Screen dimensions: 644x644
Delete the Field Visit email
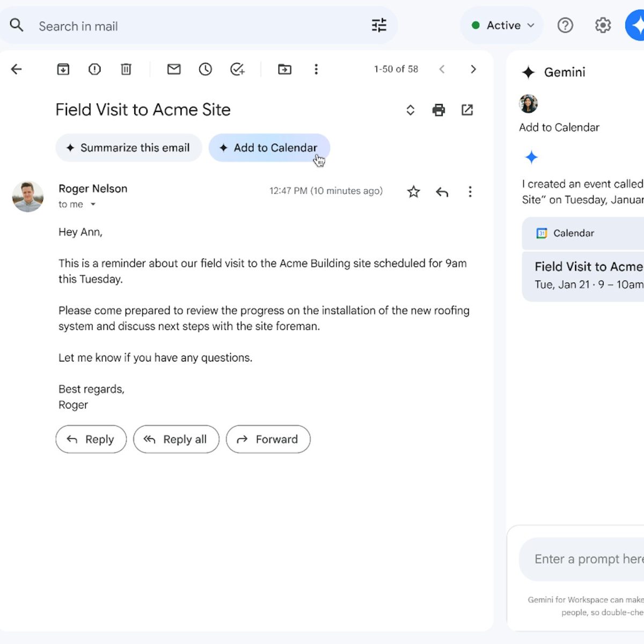pos(126,69)
